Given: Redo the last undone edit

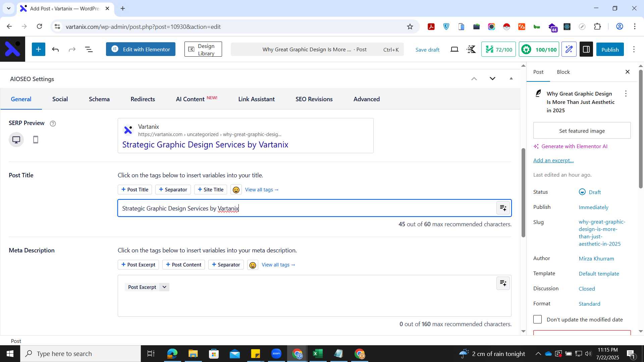Looking at the screenshot, I should [72, 50].
